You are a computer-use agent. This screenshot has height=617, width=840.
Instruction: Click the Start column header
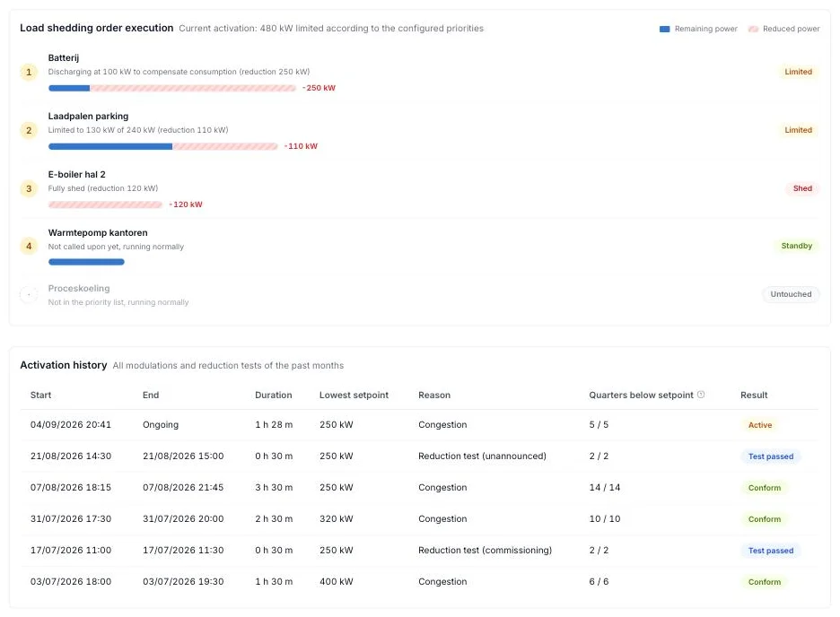pos(40,395)
